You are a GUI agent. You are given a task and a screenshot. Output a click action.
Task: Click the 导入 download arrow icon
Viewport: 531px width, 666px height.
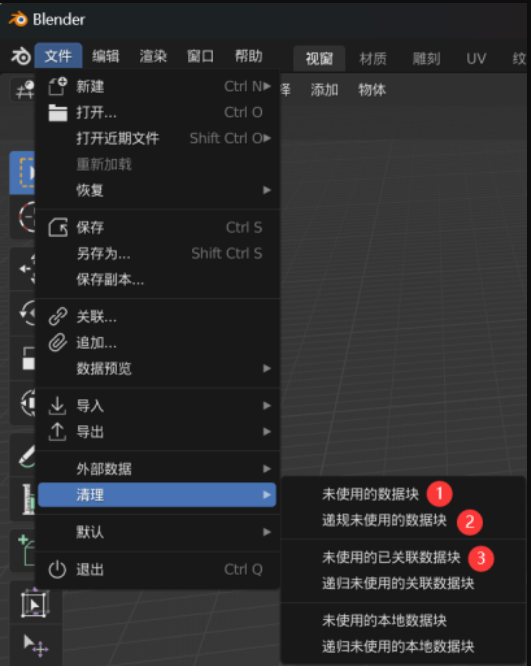click(x=57, y=406)
